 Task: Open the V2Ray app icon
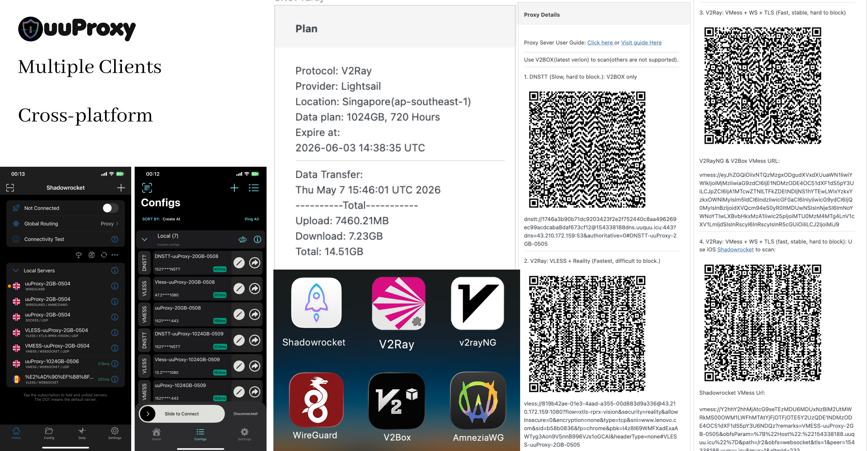coord(398,303)
